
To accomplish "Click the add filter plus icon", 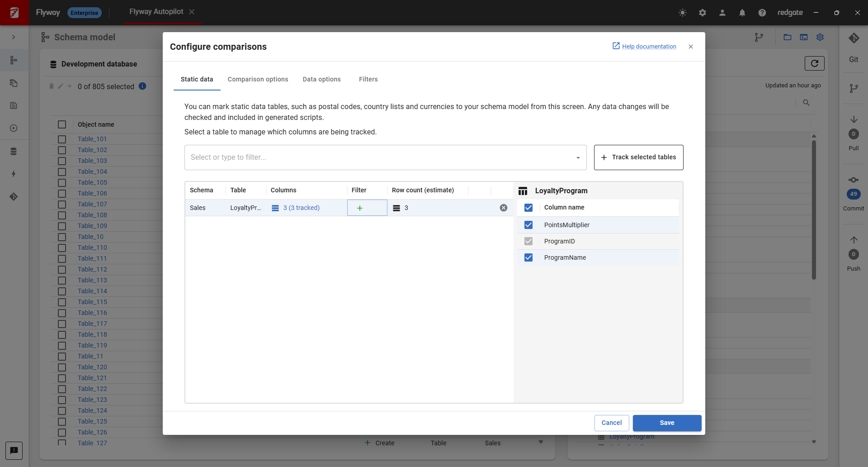I will tap(360, 208).
